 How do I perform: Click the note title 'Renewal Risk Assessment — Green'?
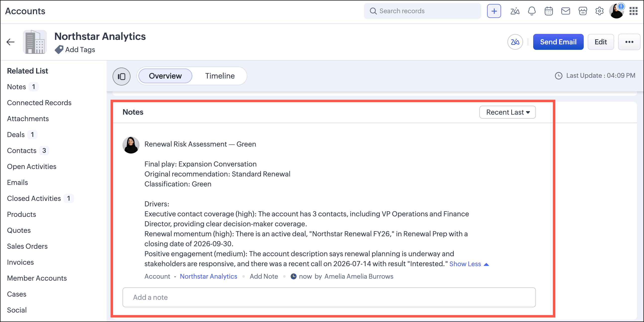(200, 144)
